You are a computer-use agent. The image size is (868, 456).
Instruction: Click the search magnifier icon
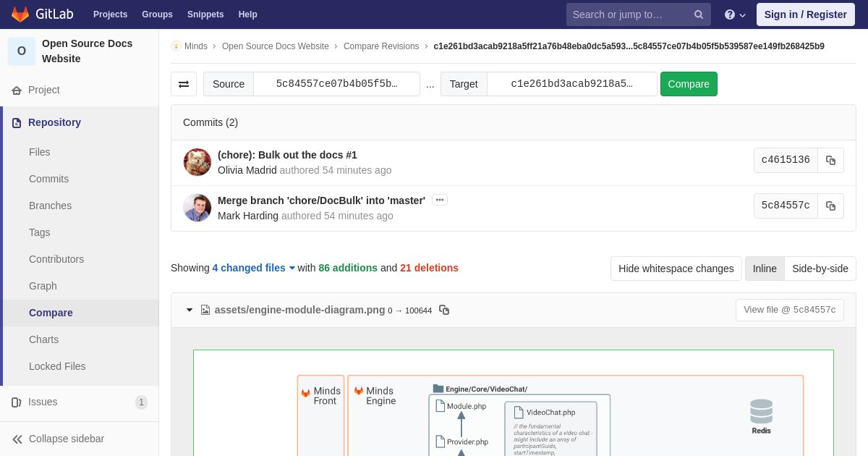click(x=699, y=14)
